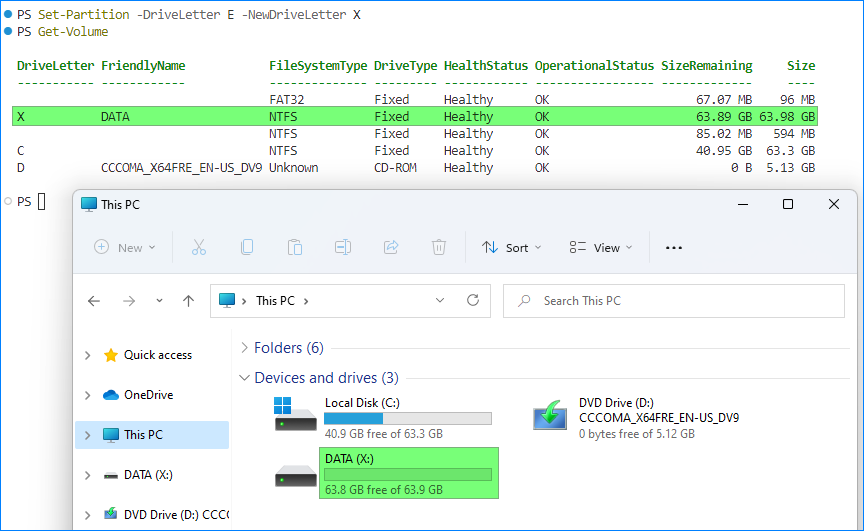This screenshot has height=531, width=864.
Task: Select OneDrive in the sidebar
Action: pyautogui.click(x=147, y=395)
